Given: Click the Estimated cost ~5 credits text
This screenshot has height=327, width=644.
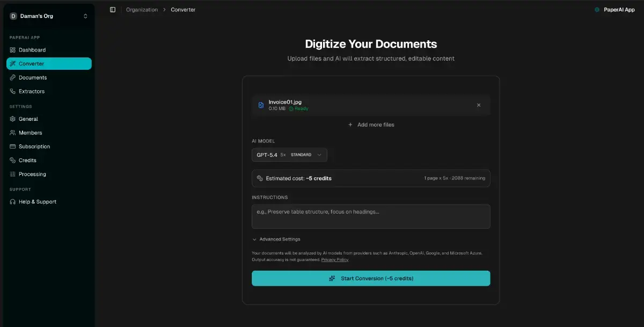Looking at the screenshot, I should pos(299,178).
